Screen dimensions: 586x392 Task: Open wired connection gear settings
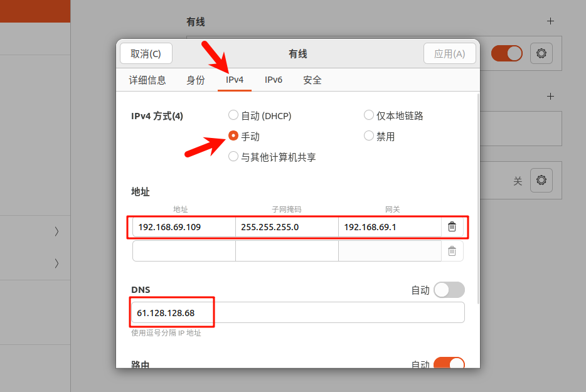click(x=541, y=54)
